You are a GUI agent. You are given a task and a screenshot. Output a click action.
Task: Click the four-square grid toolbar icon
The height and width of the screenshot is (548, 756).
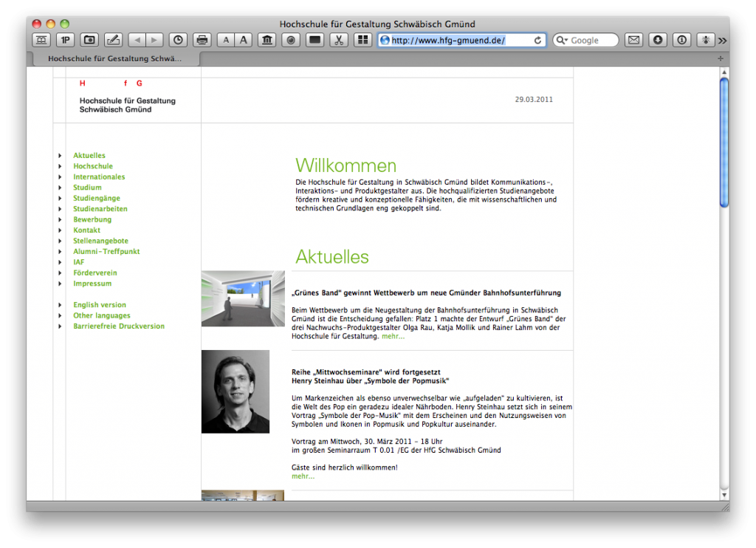(x=362, y=40)
